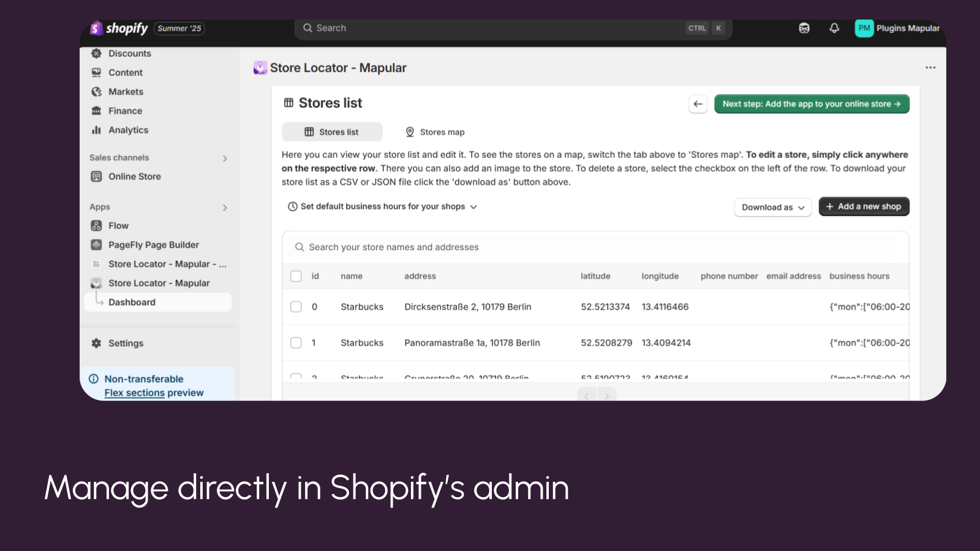Open the Sidekick assistant icon
Viewport: 980px width, 551px height.
[x=804, y=28]
